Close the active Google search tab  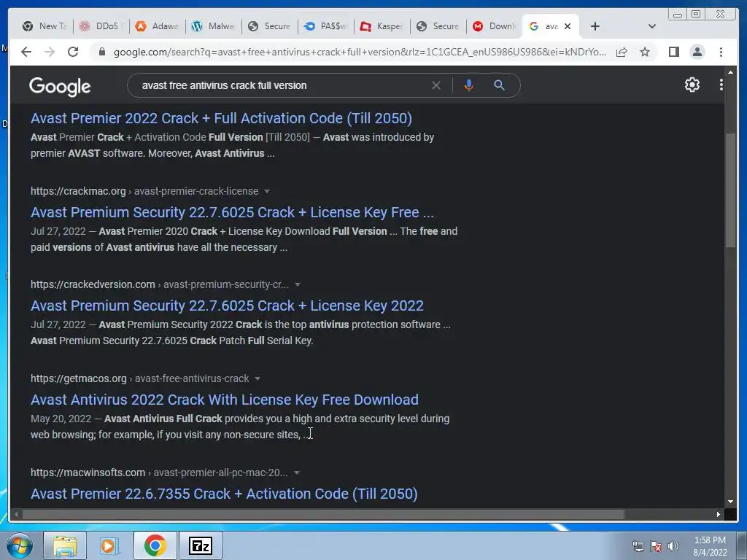point(568,26)
